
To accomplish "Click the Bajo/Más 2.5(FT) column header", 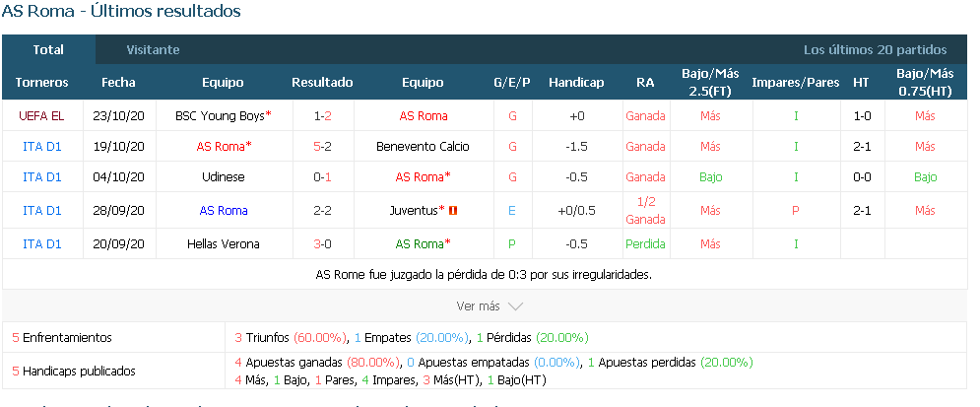I will pyautogui.click(x=710, y=83).
